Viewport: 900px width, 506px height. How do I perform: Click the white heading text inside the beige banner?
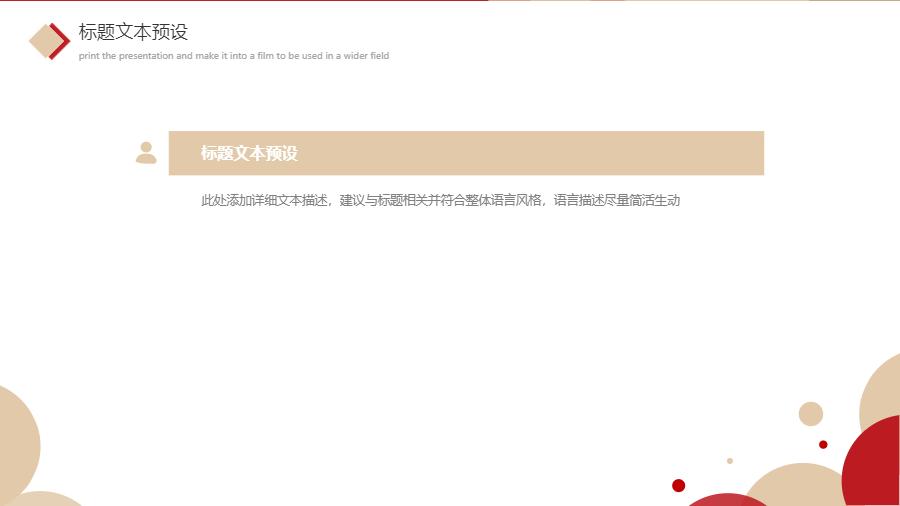[x=249, y=153]
